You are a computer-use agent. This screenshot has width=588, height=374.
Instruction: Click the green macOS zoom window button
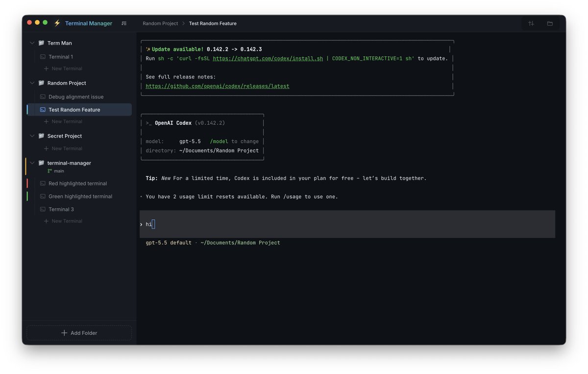coord(45,23)
